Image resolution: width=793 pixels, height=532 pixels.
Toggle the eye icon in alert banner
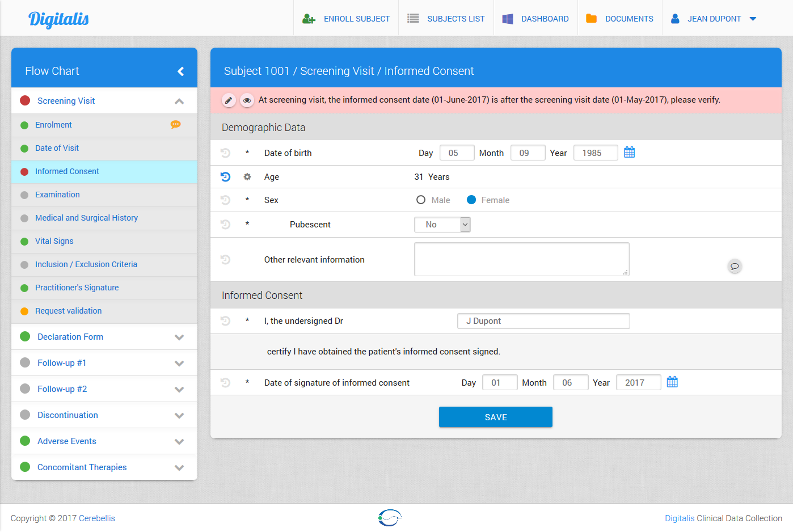(x=247, y=100)
